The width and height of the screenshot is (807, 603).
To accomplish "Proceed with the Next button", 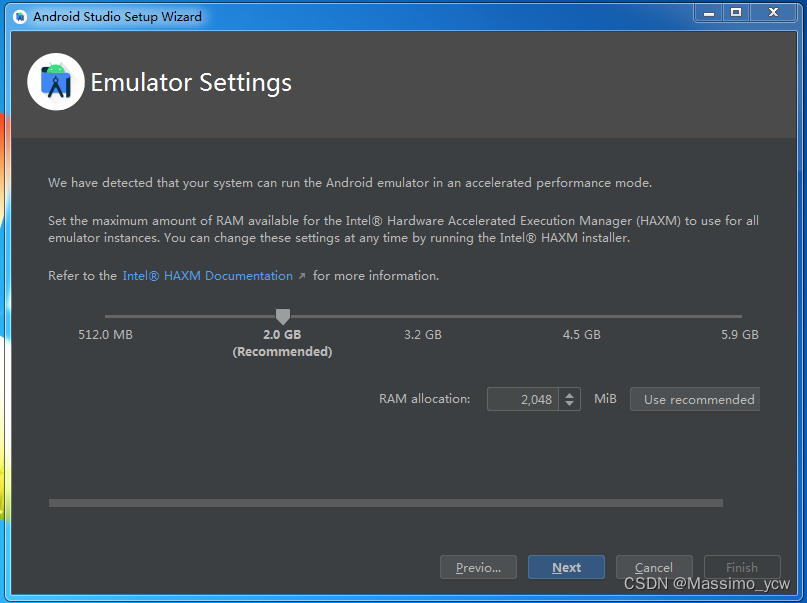I will coord(566,567).
